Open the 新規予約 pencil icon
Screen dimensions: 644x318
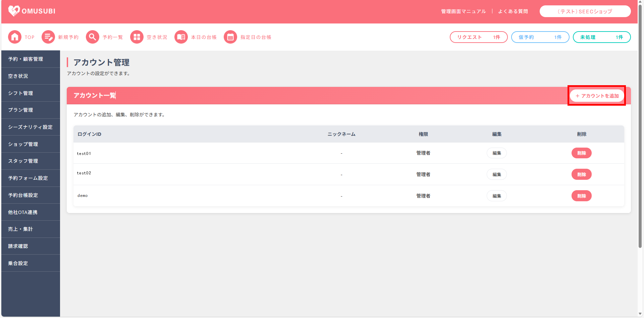coord(48,37)
